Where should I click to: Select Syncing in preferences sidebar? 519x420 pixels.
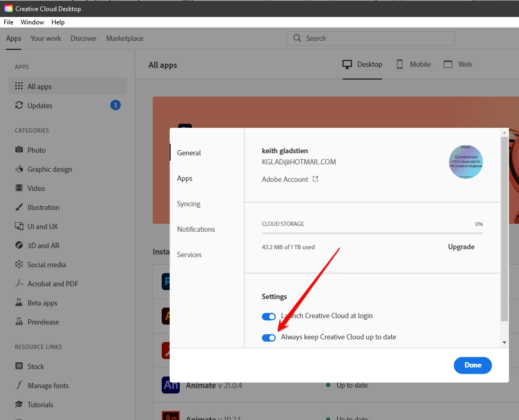[188, 204]
